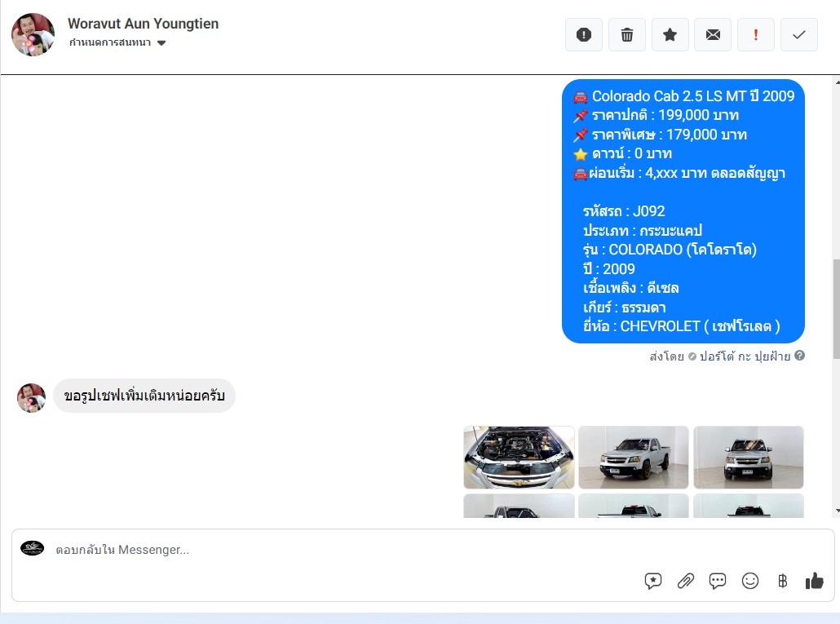Expand the กำหนดการสนทนา dropdown arrow
The image size is (840, 624).
[x=161, y=43]
